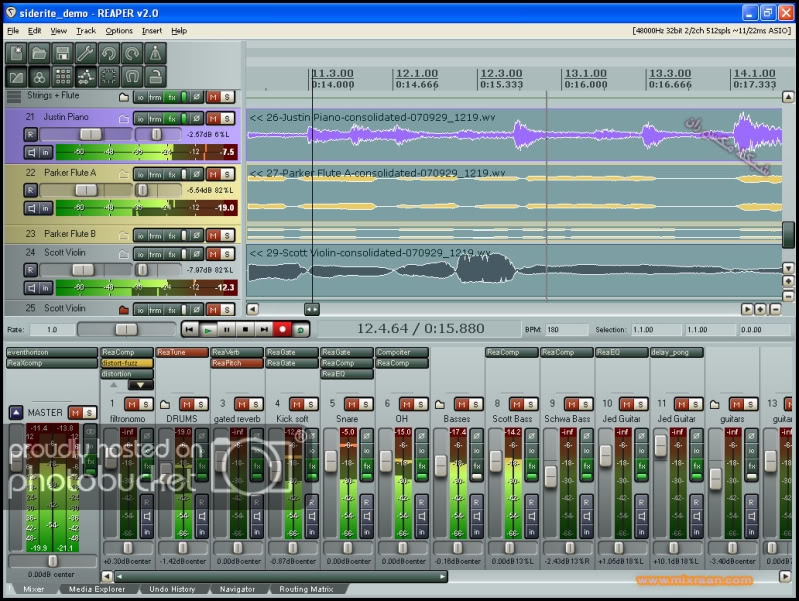Viewport: 799px width, 601px height.
Task: Click the horizontal zoom in plus button
Action: click(761, 309)
